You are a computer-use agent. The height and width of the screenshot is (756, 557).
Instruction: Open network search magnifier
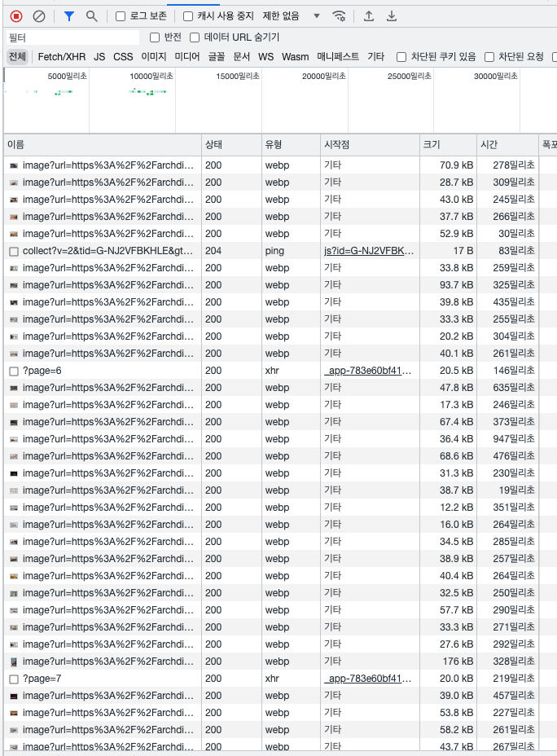coord(91,16)
